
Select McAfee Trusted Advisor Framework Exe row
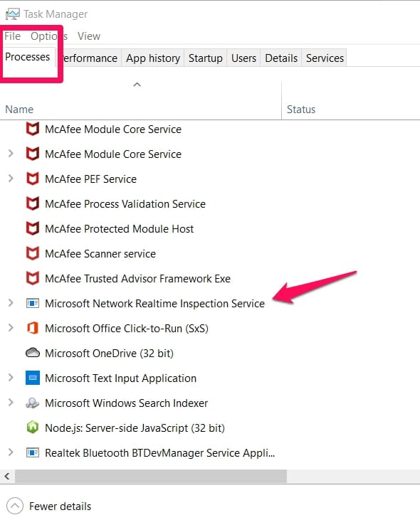click(210, 278)
